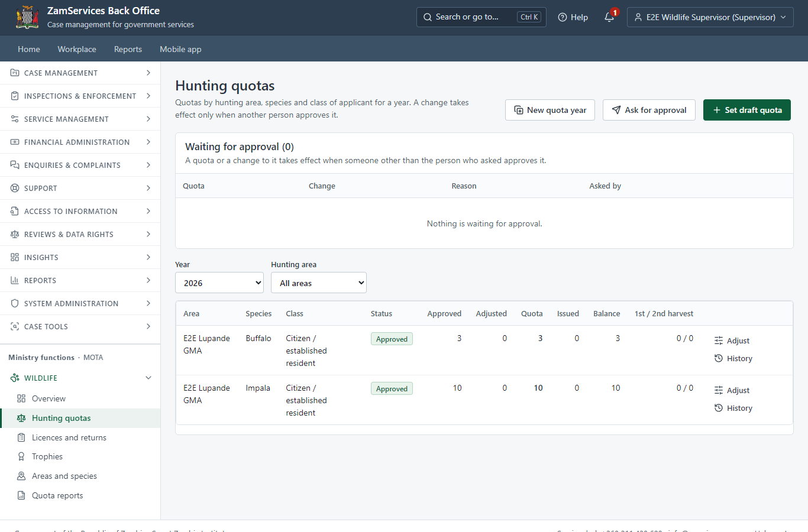Open the Year dropdown showing 2026

pos(219,283)
